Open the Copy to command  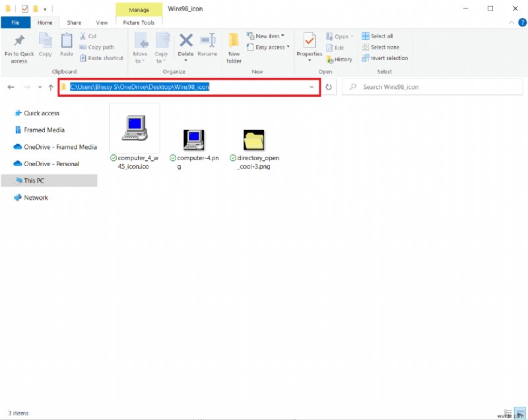[x=161, y=47]
